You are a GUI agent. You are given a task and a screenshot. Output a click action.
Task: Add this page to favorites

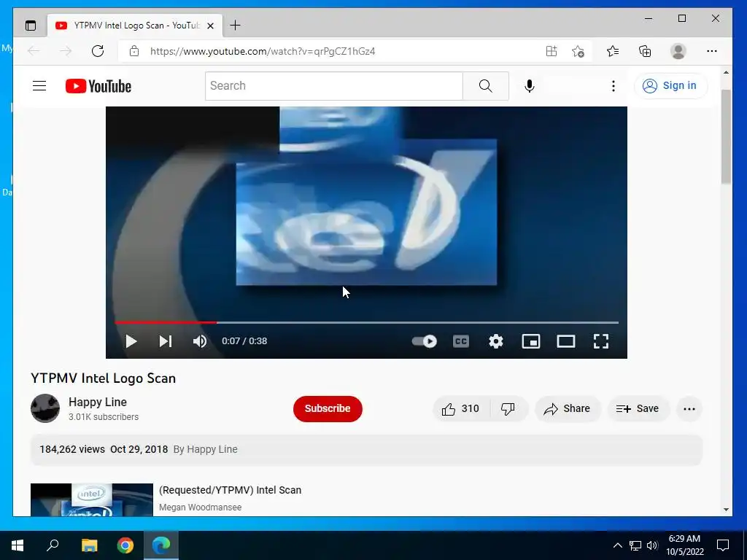click(578, 51)
